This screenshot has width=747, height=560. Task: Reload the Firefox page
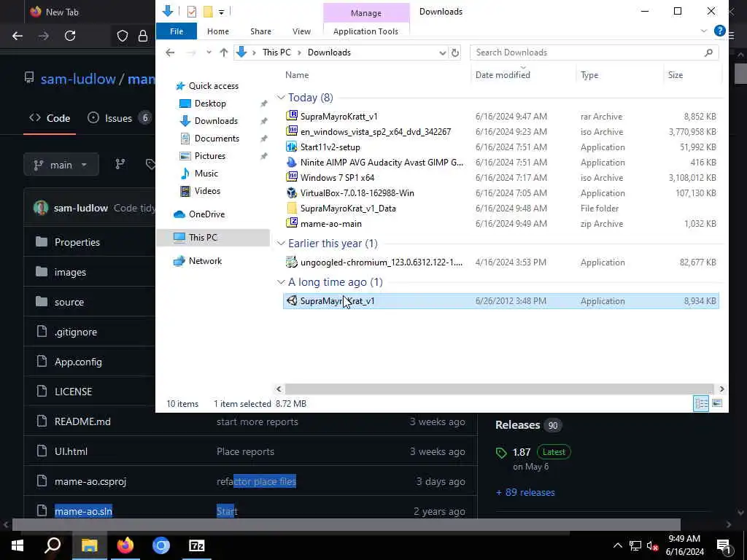pyautogui.click(x=70, y=36)
